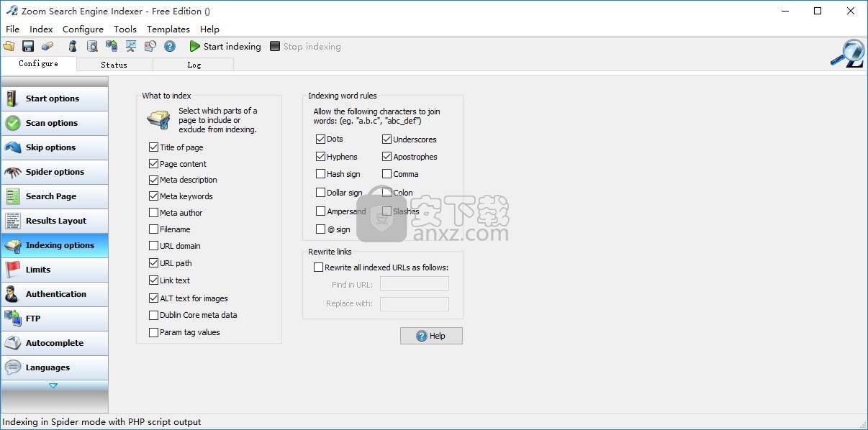Toggle Apostrophes checkbox
868x430 pixels.
pyautogui.click(x=386, y=156)
